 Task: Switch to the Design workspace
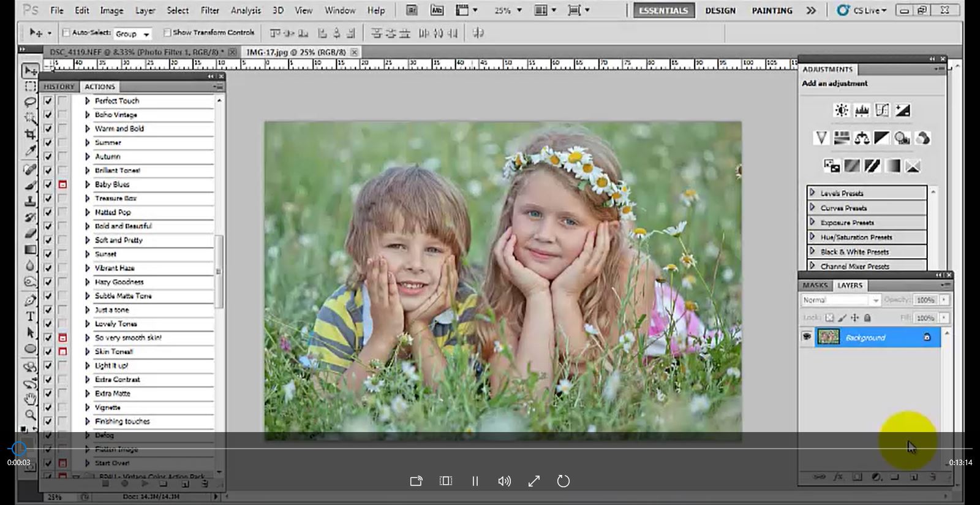(720, 10)
